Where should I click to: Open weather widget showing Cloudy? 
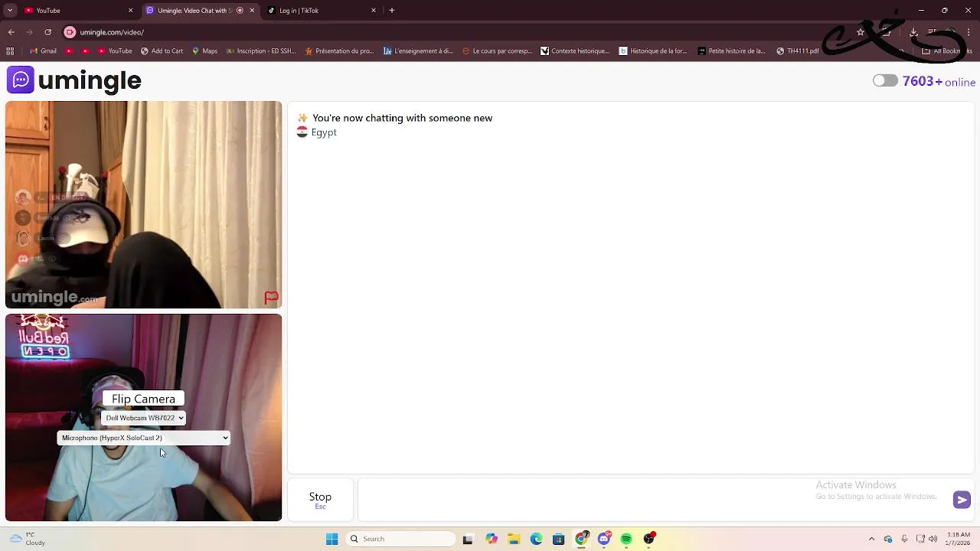coord(28,539)
